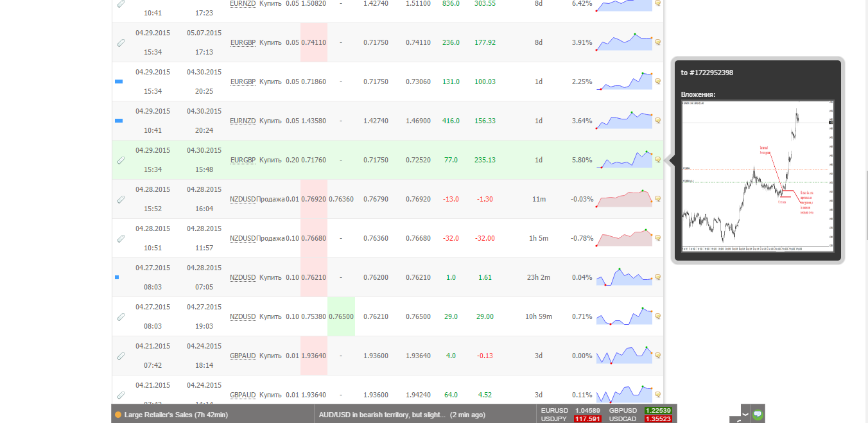This screenshot has height=423, width=868.
Task: Click the paperclip on the GBPAUD row closed 18:14
Action: [120, 356]
